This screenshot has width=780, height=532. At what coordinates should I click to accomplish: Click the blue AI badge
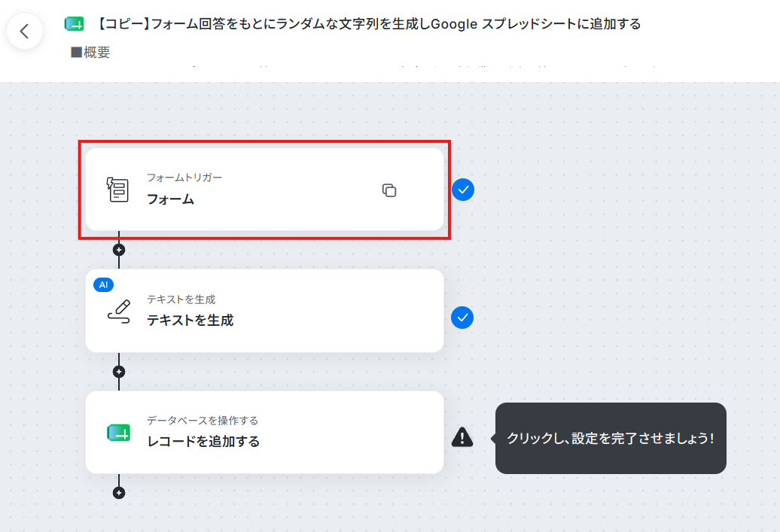point(103,285)
